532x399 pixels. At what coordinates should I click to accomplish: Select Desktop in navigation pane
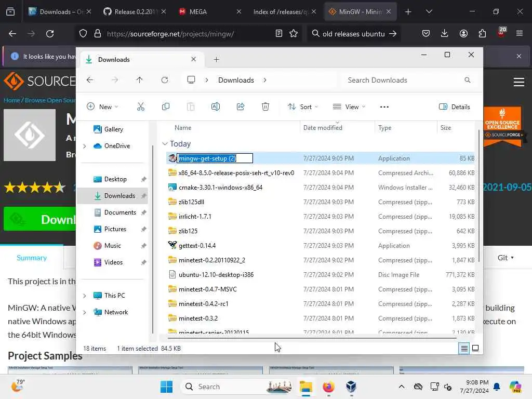[x=115, y=179]
